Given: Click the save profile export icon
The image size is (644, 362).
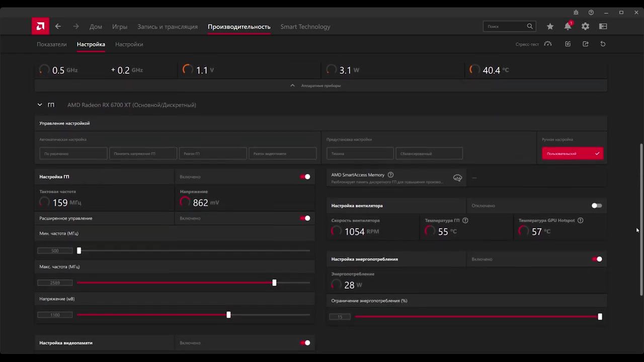Looking at the screenshot, I should tap(586, 44).
